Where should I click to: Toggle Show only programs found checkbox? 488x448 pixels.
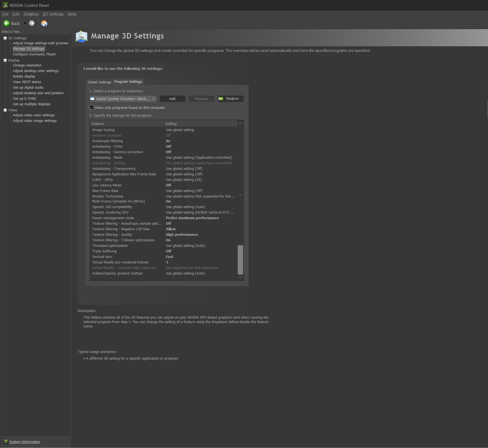click(x=92, y=107)
